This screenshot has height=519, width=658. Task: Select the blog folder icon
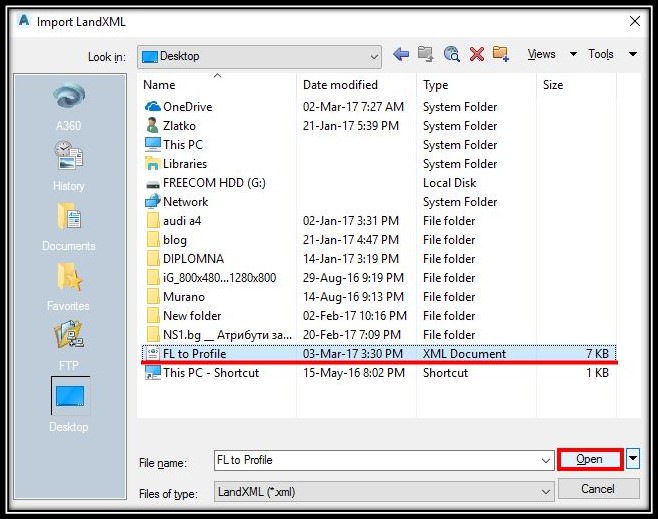[153, 240]
